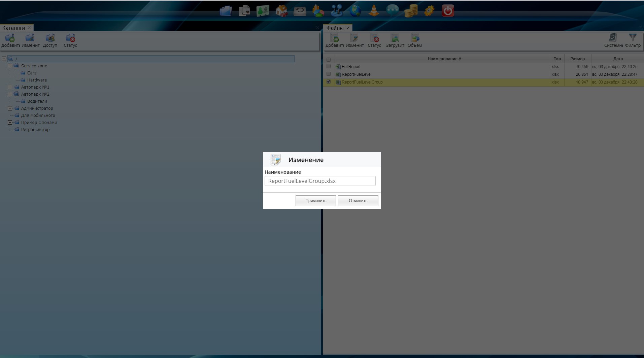Switch to the Каталоги tab
The height and width of the screenshot is (358, 644).
pyautogui.click(x=13, y=28)
